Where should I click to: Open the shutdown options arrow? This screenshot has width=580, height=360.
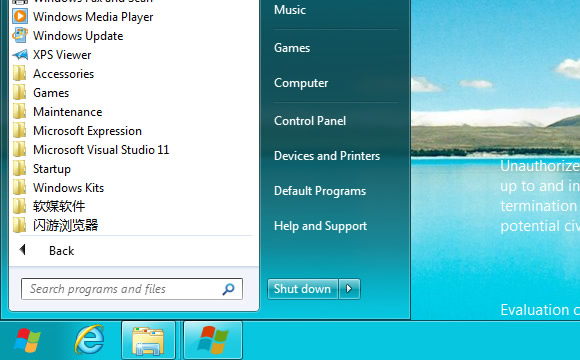coord(349,289)
